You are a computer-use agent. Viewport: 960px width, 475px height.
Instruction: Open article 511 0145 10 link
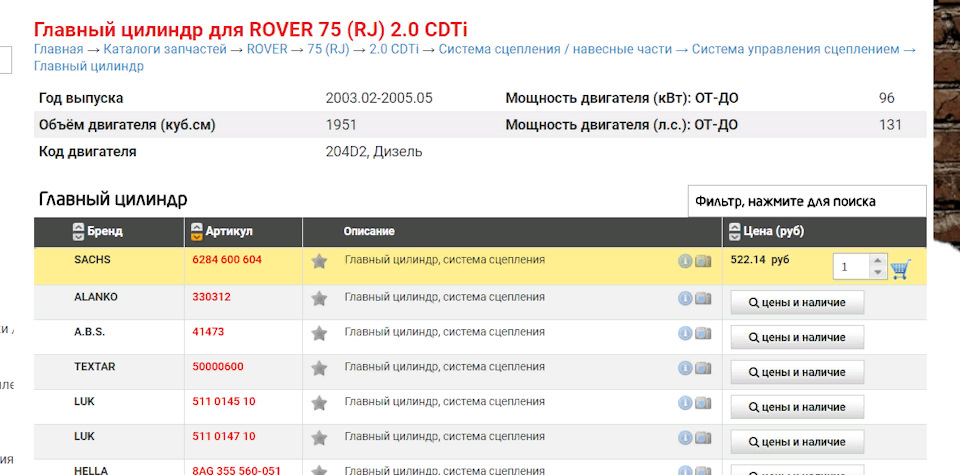223,402
